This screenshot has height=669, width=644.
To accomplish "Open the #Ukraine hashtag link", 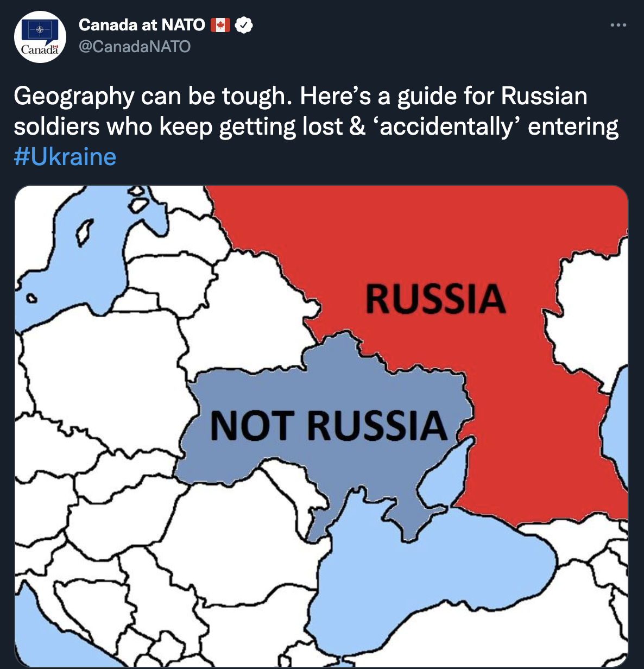I will pyautogui.click(x=65, y=157).
